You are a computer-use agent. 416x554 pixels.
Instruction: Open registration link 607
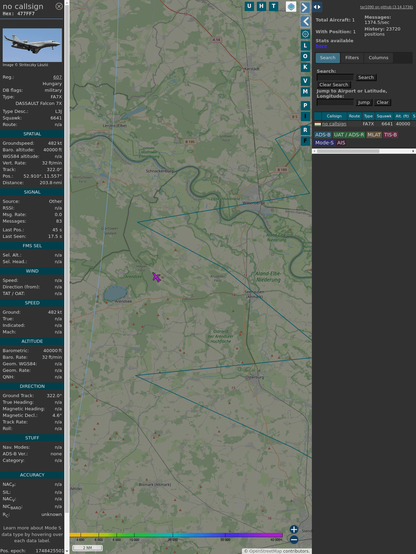click(57, 77)
